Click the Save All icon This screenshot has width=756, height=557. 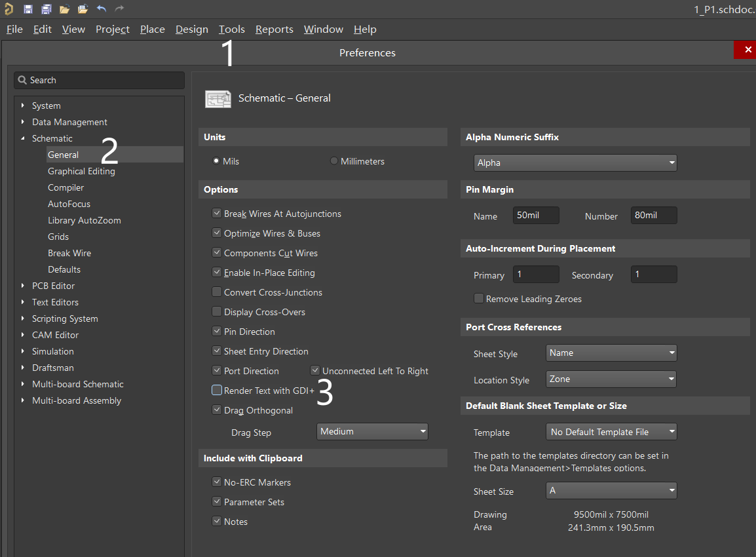(47, 9)
